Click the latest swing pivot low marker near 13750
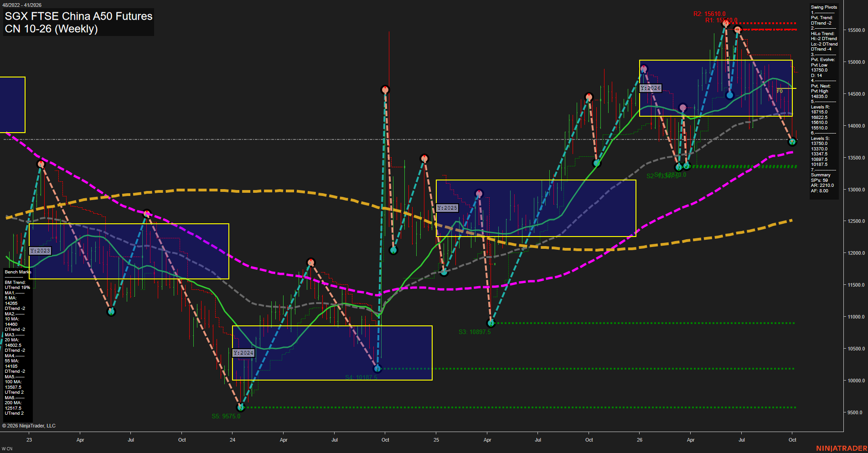The width and height of the screenshot is (868, 453). [x=792, y=142]
